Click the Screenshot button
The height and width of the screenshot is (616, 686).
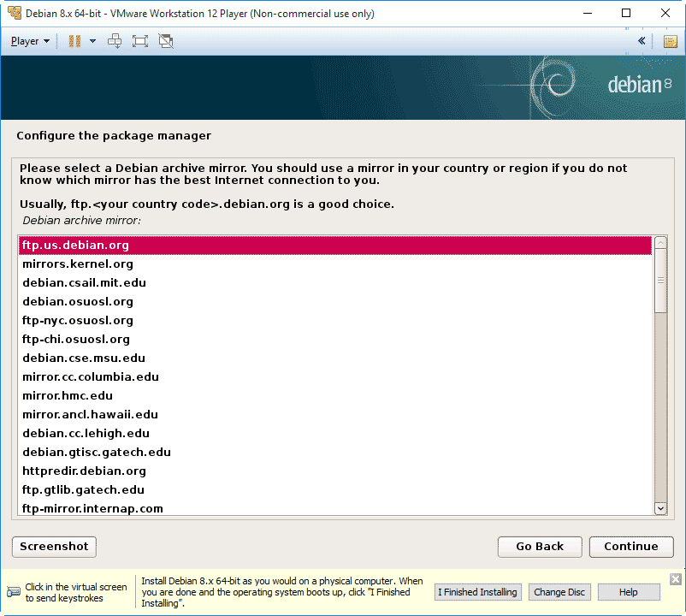point(54,547)
